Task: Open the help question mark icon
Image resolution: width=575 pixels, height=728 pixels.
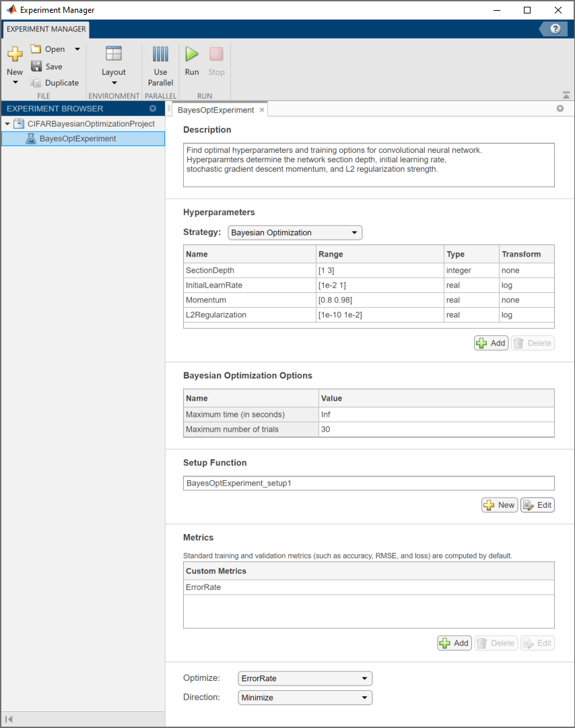Action: point(555,28)
